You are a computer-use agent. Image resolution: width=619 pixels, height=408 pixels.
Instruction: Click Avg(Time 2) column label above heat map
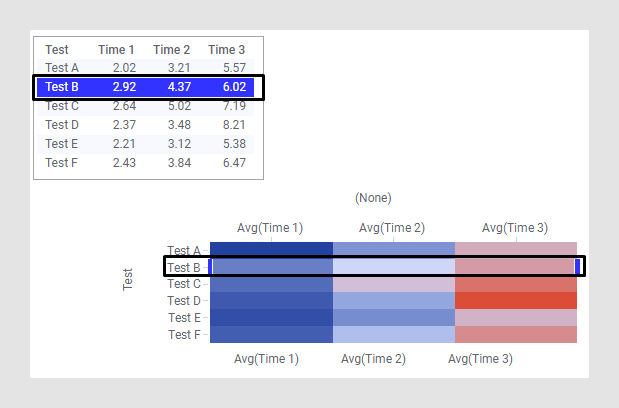(x=392, y=228)
